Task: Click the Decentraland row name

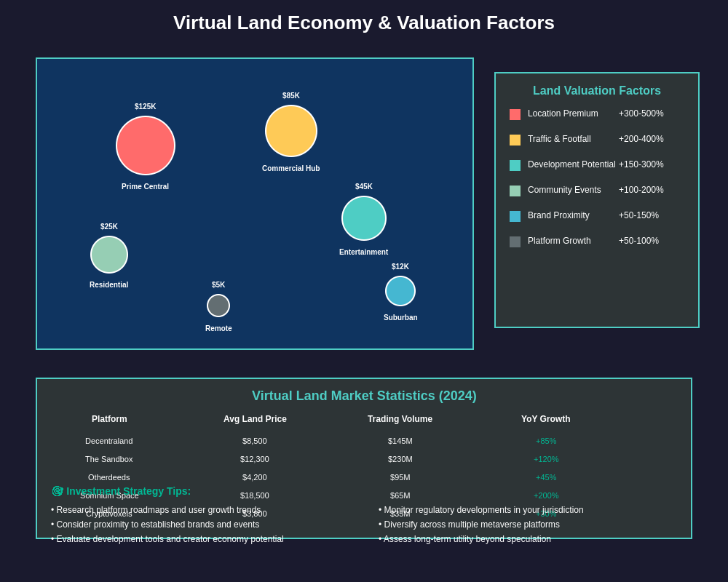Action: (109, 442)
